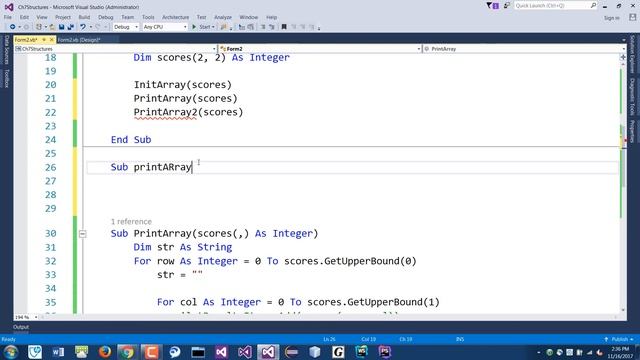Screen dimensions: 640x360
Task: Click the feedback icon beside Quick Launch
Action: [507, 6]
